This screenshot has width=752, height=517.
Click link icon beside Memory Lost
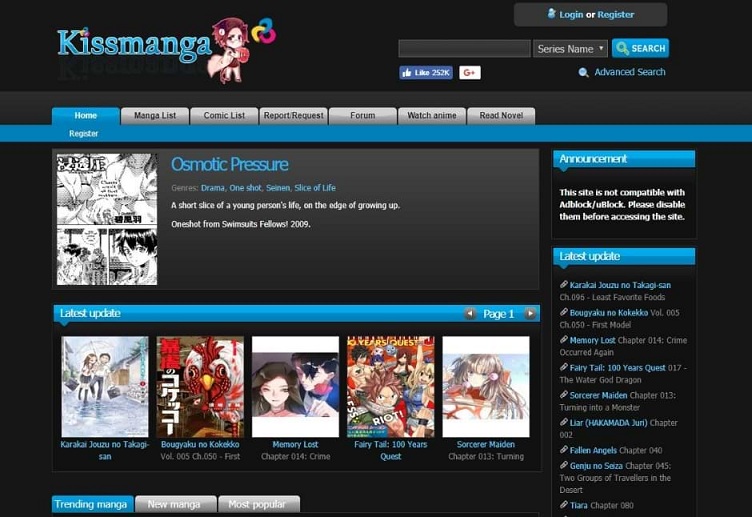(564, 340)
